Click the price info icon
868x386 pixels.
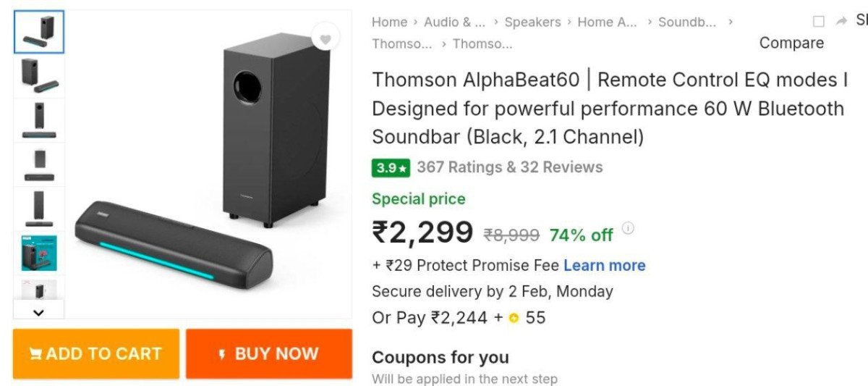coord(628,229)
